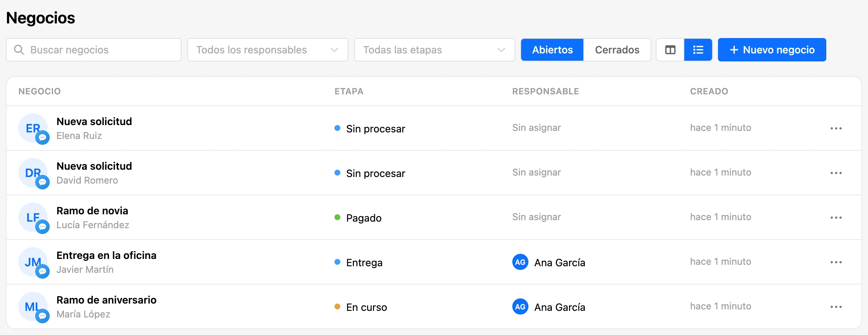Screen dimensions: 868x335
Task: Click Ana García in Entrega en la oficina row
Action: pyautogui.click(x=560, y=263)
